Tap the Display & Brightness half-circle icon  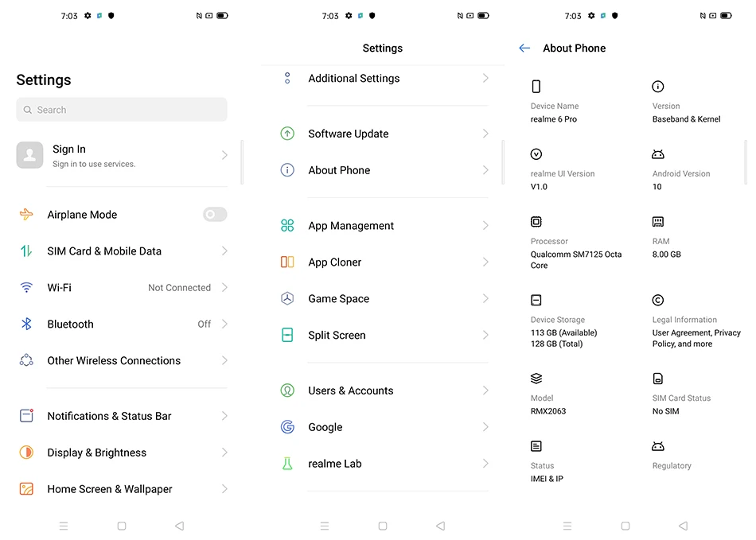click(26, 453)
